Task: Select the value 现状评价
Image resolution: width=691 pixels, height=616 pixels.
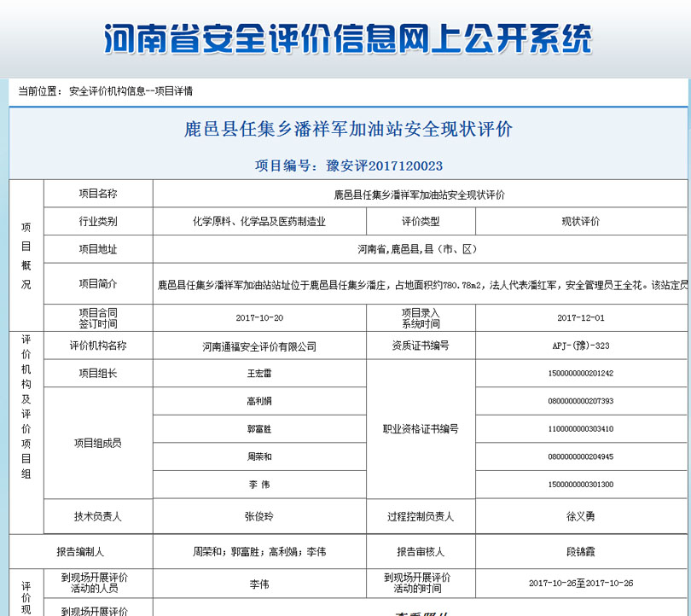Action: (580, 222)
